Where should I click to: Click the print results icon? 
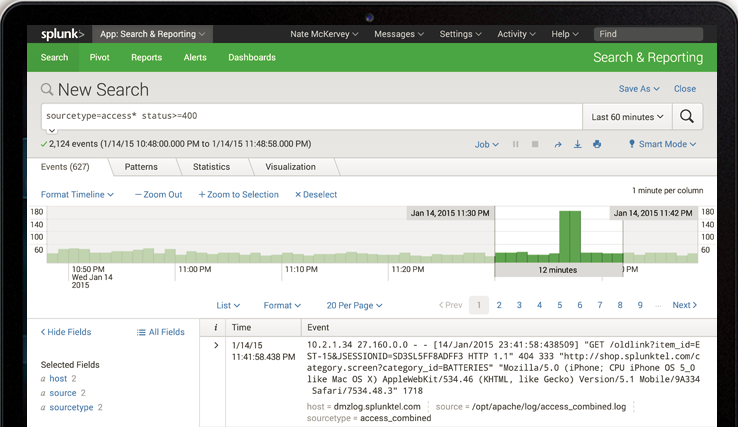tap(597, 144)
